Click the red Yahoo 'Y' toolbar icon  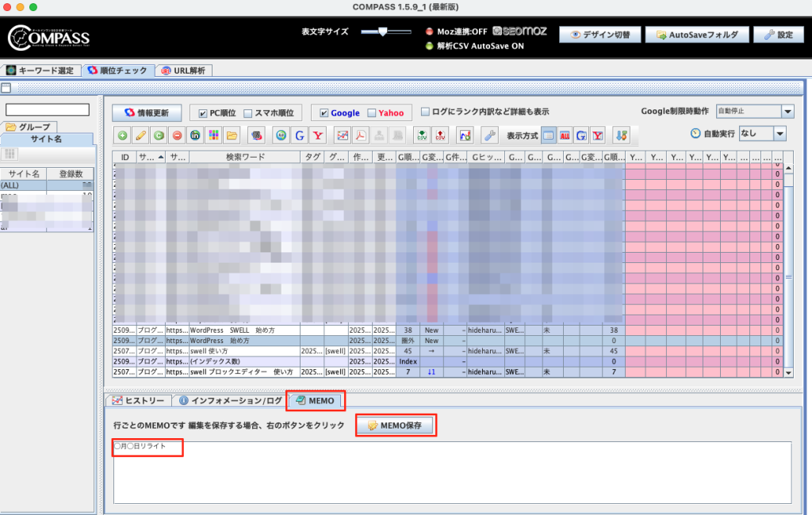pyautogui.click(x=319, y=135)
